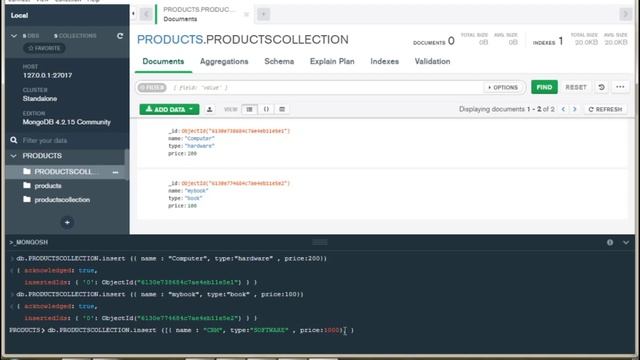Switch to list view of documents
This screenshot has height=360, width=640.
249,109
